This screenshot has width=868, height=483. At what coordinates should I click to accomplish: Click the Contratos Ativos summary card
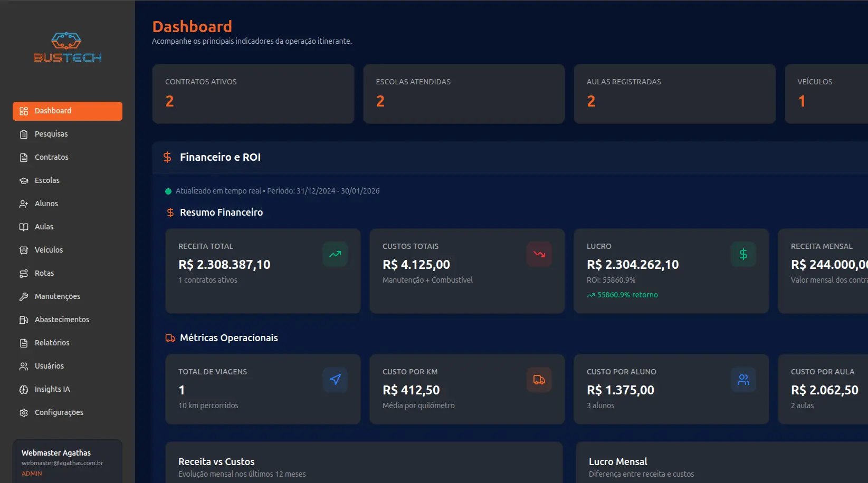(x=253, y=94)
